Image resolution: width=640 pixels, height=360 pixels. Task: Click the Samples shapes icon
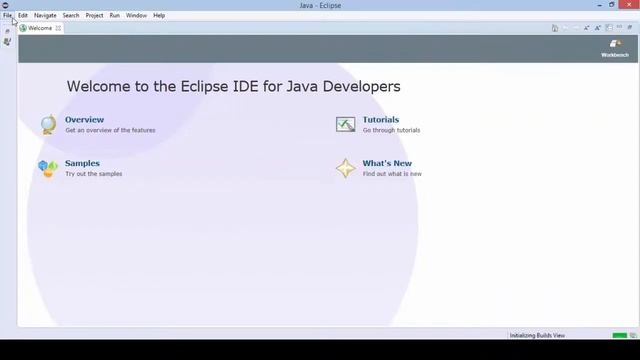coord(48,168)
